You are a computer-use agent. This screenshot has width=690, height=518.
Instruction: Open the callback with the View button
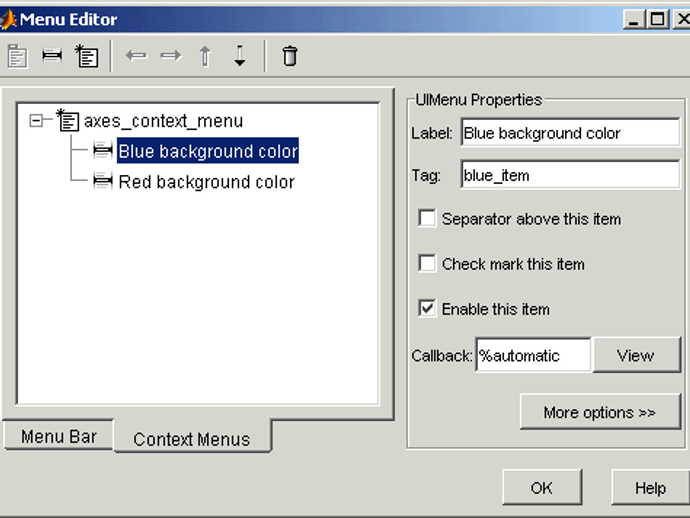637,355
